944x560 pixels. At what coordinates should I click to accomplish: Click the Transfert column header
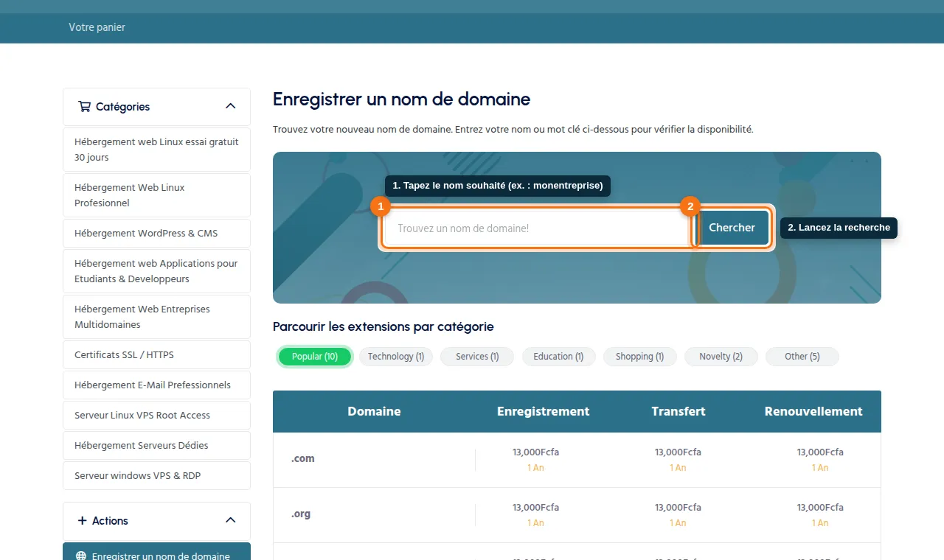(x=678, y=411)
